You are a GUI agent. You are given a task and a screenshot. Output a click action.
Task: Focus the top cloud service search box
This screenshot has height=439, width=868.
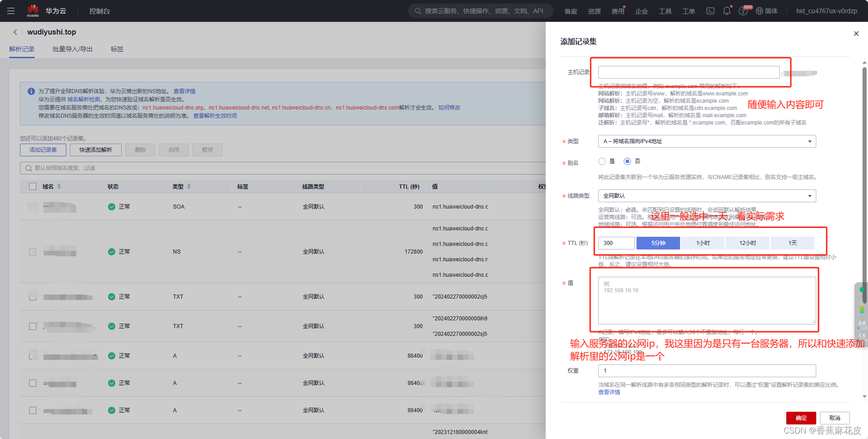click(480, 11)
